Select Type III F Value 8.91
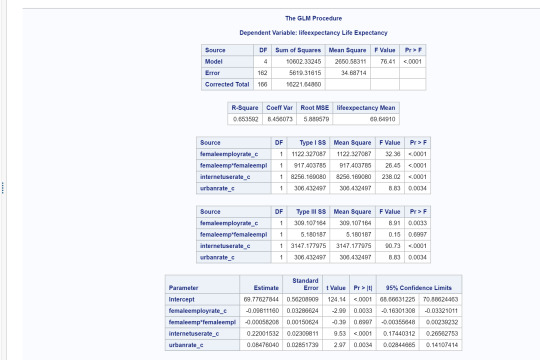This screenshot has width=540, height=360. point(394,223)
